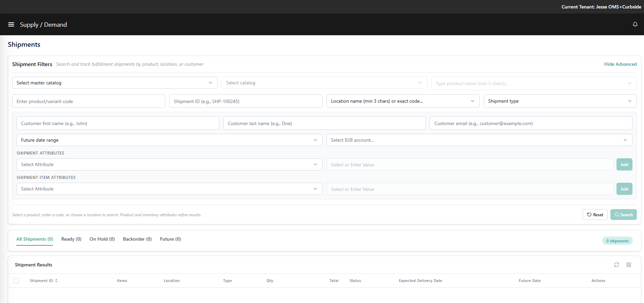Image resolution: width=644 pixels, height=303 pixels.
Task: Focus the product/variant code field
Action: click(89, 101)
